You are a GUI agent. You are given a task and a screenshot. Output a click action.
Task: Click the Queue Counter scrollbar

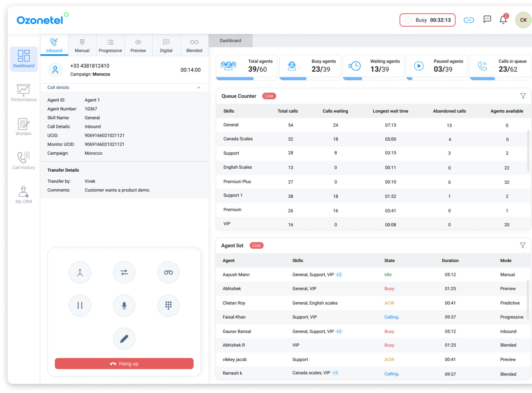(528, 150)
